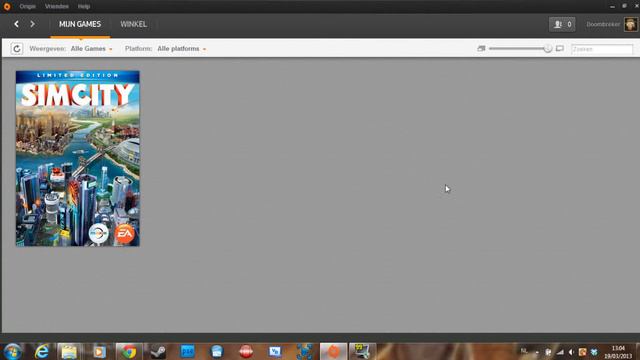Expand the Alle platforms dropdown
The width and height of the screenshot is (640, 360).
182,49
